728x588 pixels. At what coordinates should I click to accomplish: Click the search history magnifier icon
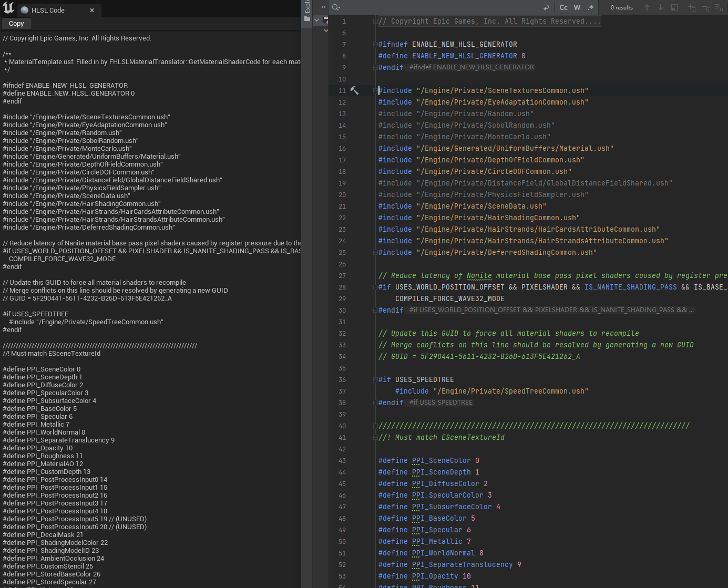pos(336,7)
